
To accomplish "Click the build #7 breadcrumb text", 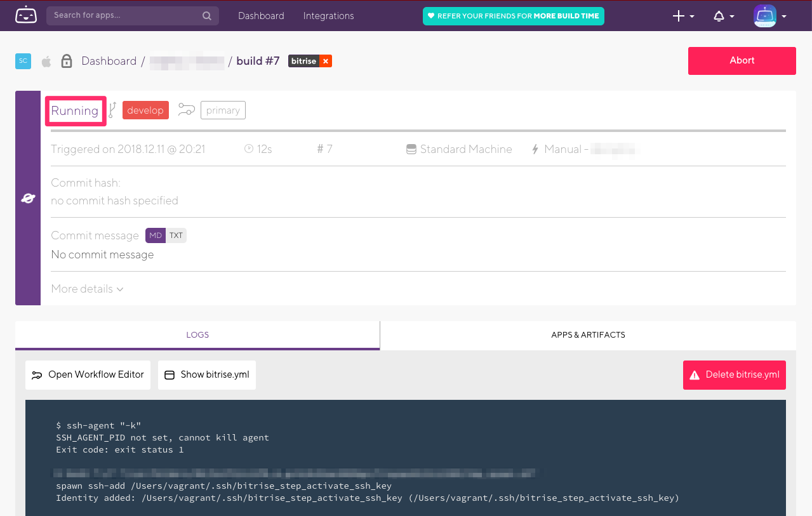I will pos(258,61).
